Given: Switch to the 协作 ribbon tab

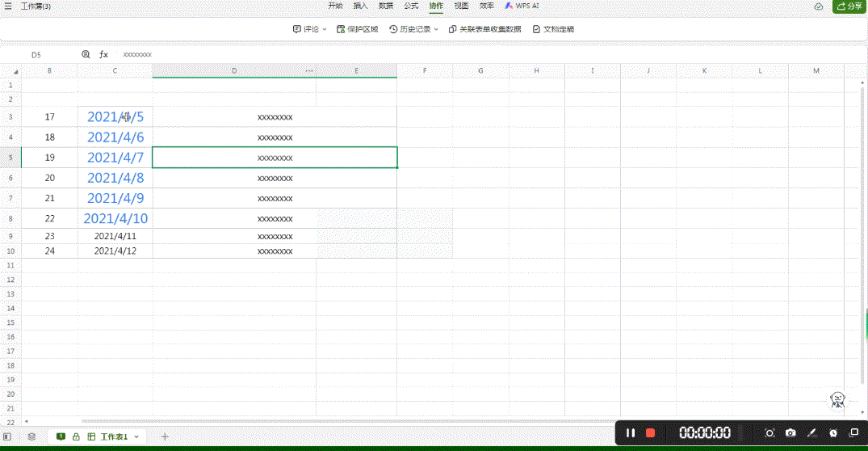Looking at the screenshot, I should coord(436,6).
